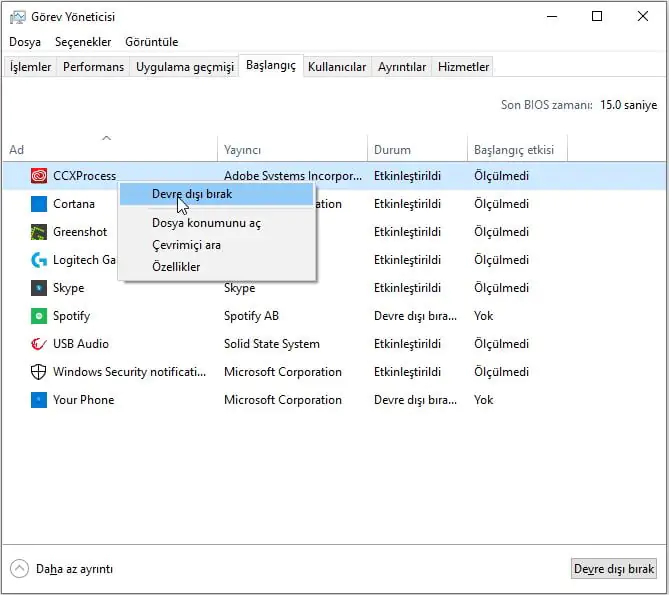Screen dimensions: 669x595
Task: Click Etkinleştirildi status in Cortana row
Action: click(407, 204)
